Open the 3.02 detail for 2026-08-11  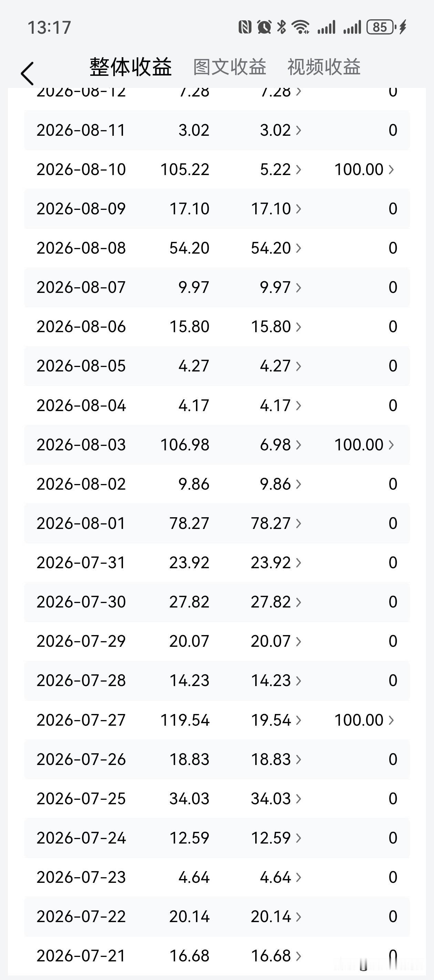coord(281,130)
